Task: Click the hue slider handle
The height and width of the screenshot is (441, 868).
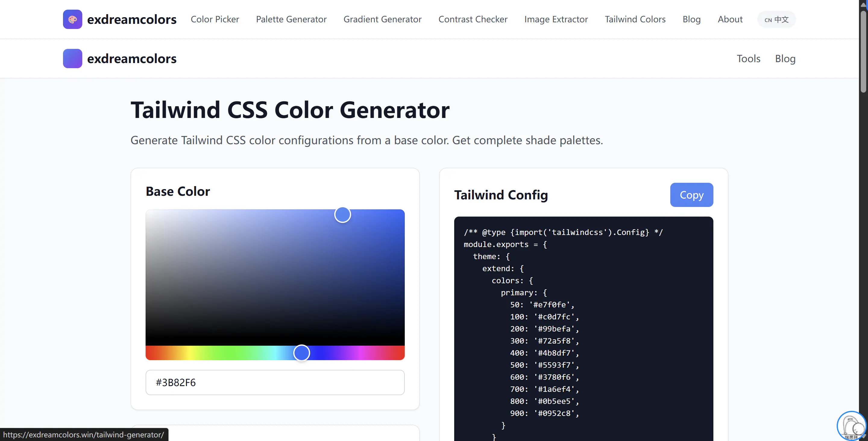Action: pyautogui.click(x=302, y=353)
